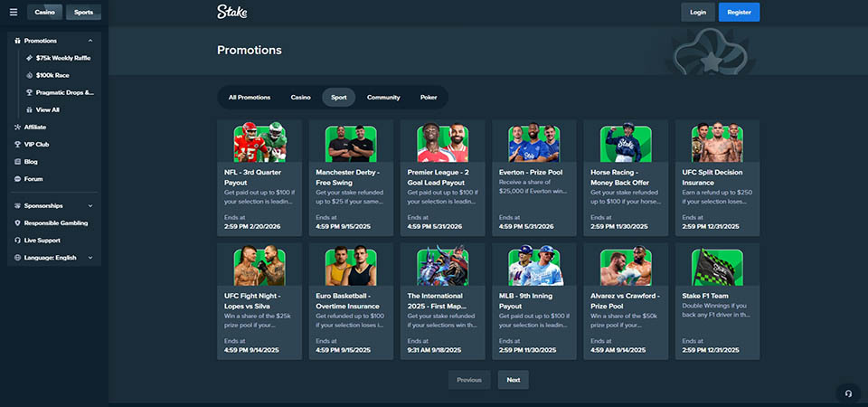Viewport: 868px width, 407px height.
Task: Open the floating support headset button
Action: click(x=848, y=393)
